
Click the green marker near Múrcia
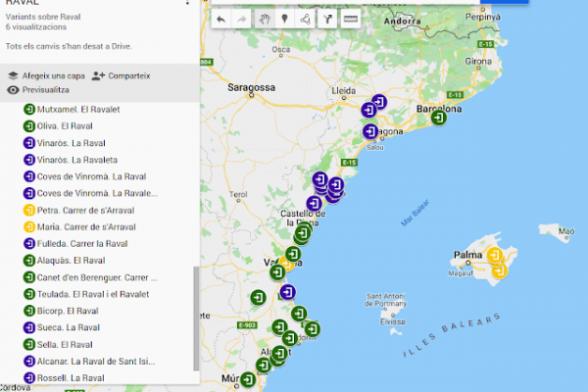248,379
